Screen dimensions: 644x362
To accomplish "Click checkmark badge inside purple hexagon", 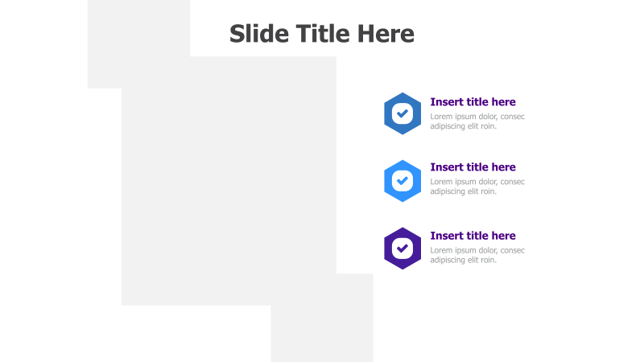I will [x=402, y=249].
